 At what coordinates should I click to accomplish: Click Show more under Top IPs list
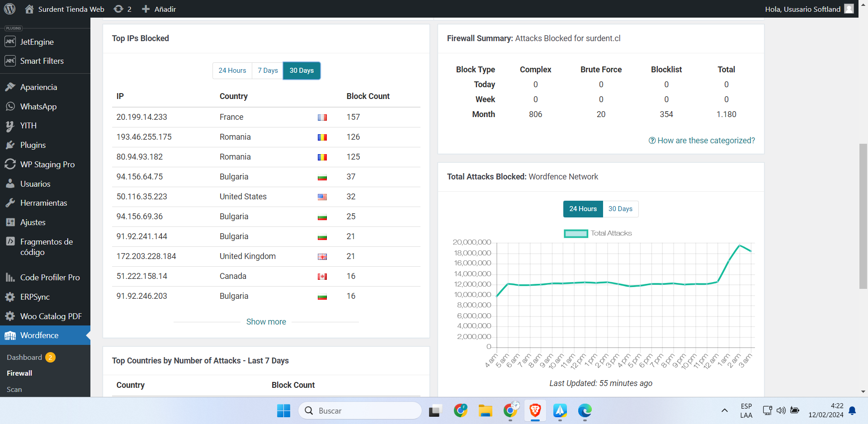click(x=266, y=322)
